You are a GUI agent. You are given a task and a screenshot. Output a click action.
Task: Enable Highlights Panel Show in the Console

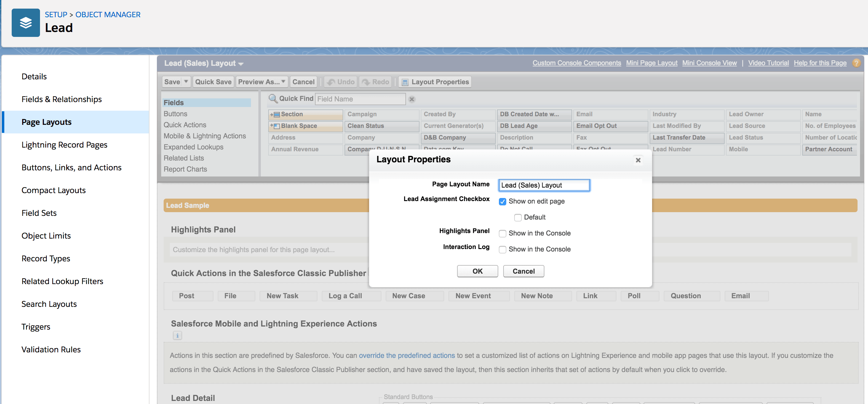pos(502,233)
